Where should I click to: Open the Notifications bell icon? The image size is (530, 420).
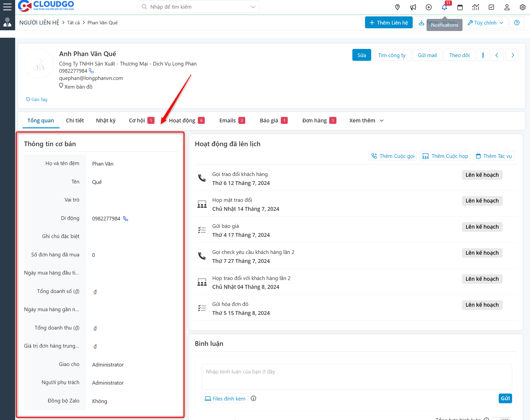[x=444, y=7]
